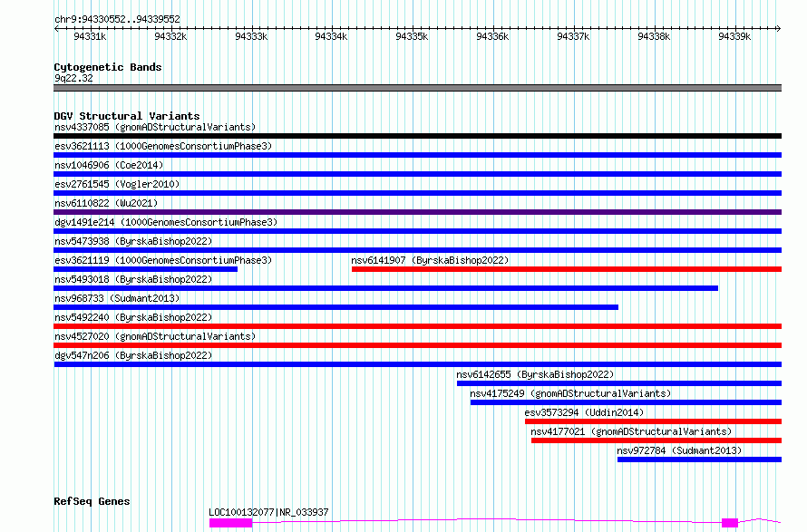Screen dimensions: 807x532
Task: Click the 94333k ruler tick label
Action: pos(251,36)
